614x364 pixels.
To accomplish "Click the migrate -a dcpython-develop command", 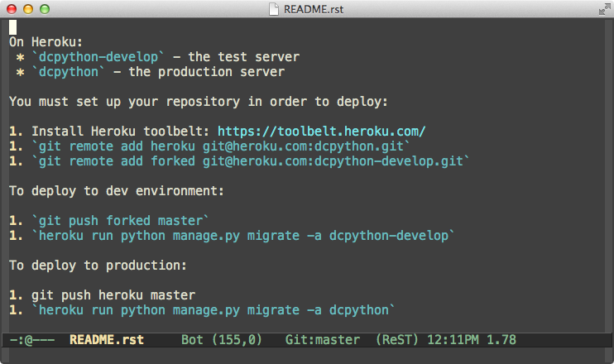I will [x=242, y=235].
